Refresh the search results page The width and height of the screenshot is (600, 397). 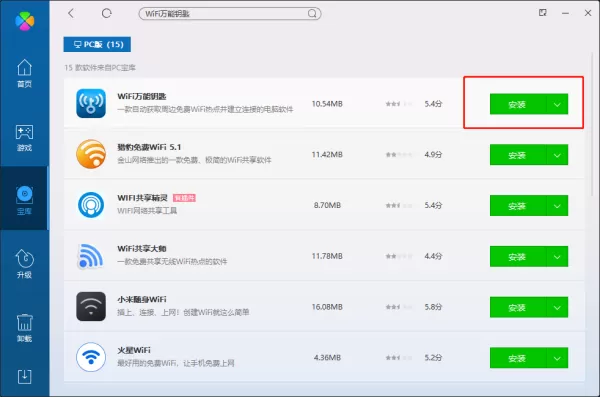[x=107, y=13]
